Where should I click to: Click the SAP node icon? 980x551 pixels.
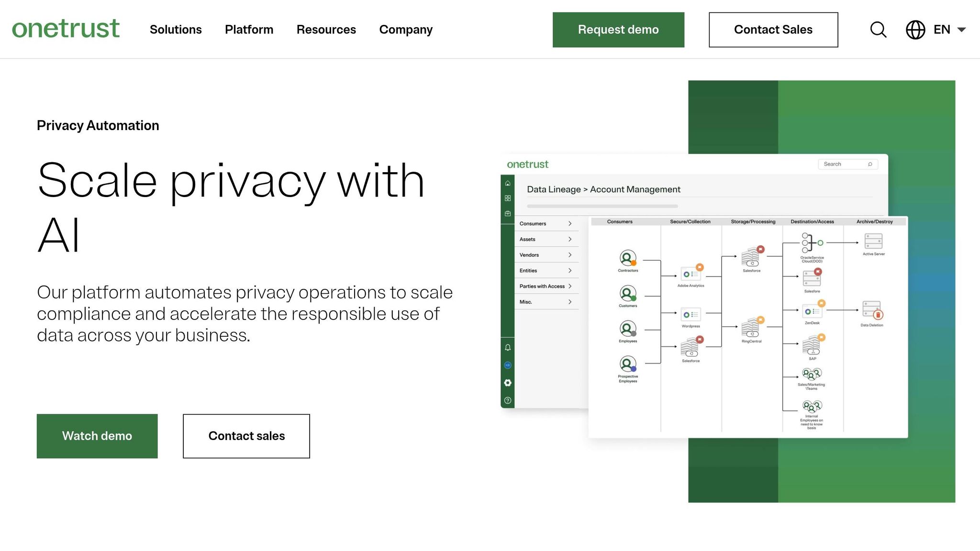(x=813, y=345)
